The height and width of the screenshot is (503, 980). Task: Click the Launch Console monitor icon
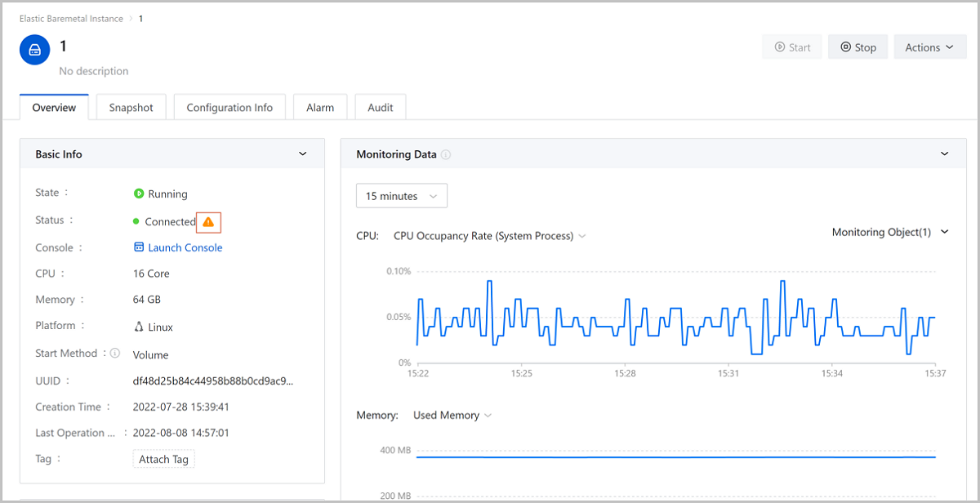pyautogui.click(x=139, y=247)
